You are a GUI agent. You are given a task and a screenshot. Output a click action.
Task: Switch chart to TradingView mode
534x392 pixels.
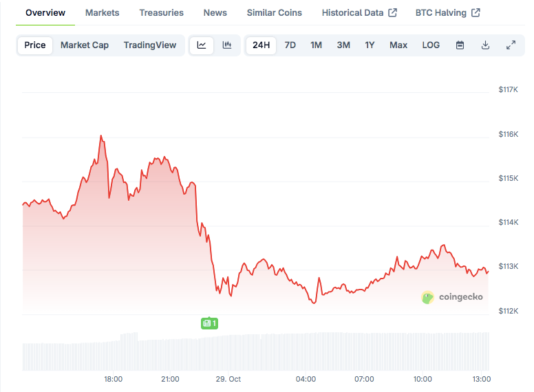tap(150, 45)
